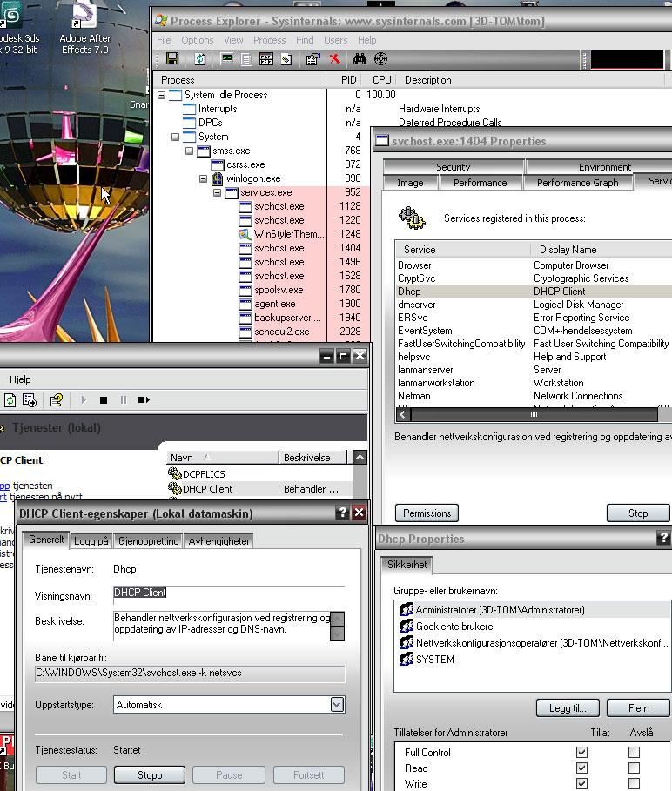Open the Hjelp menu in Tjenester window
Image resolution: width=672 pixels, height=791 pixels.
(x=20, y=379)
